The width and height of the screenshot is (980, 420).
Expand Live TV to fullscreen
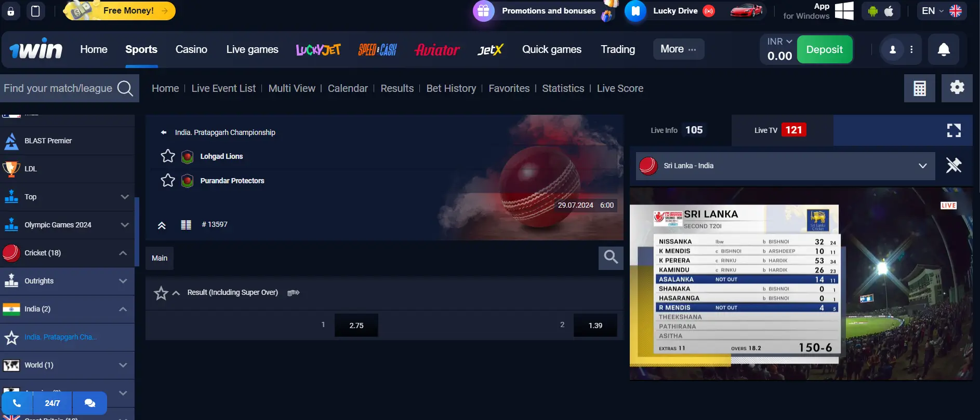(953, 130)
